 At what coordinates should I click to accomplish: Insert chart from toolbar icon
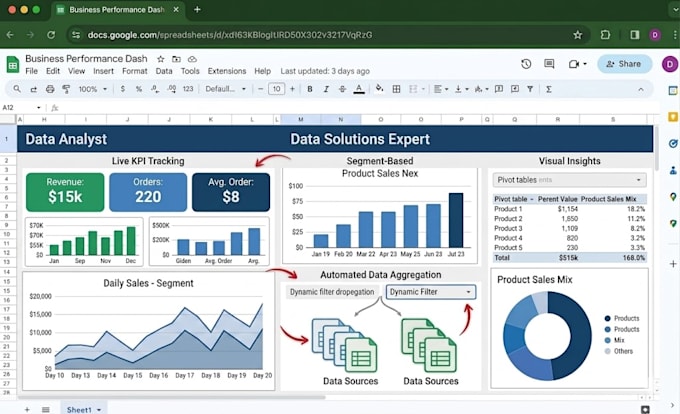[515, 89]
